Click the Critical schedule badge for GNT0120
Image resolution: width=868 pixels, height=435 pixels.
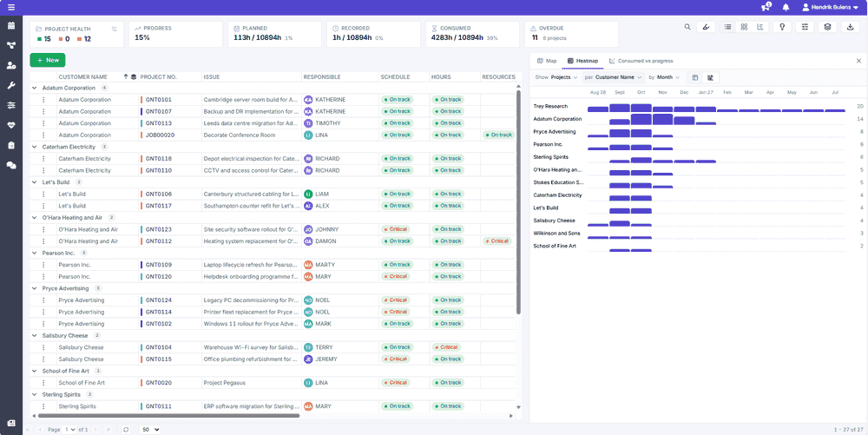tap(396, 276)
